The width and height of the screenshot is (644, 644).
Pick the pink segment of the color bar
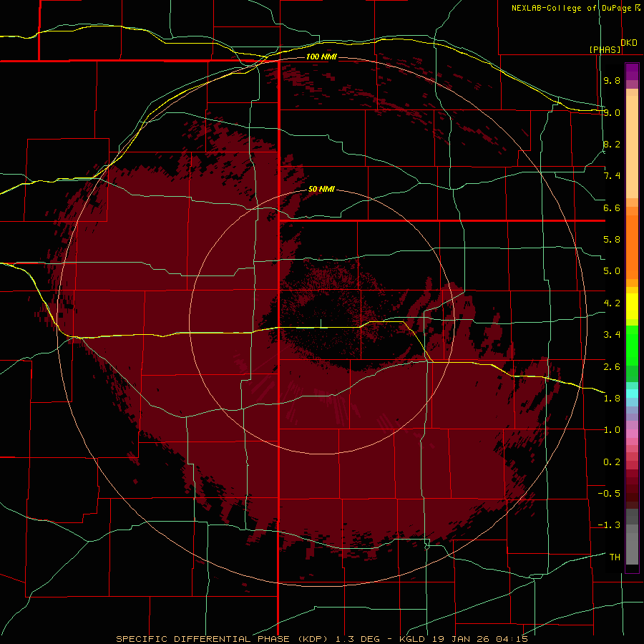point(632,434)
